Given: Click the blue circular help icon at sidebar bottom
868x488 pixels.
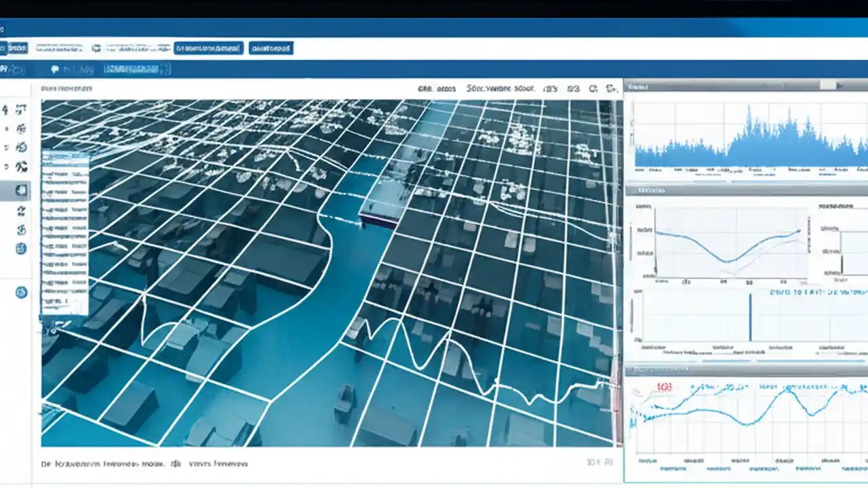Looking at the screenshot, I should coord(21,293).
